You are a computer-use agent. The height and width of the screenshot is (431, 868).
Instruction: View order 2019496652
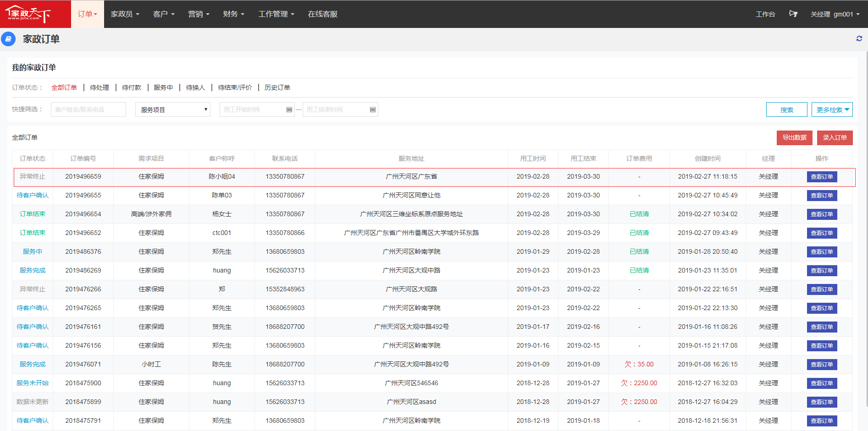click(822, 233)
